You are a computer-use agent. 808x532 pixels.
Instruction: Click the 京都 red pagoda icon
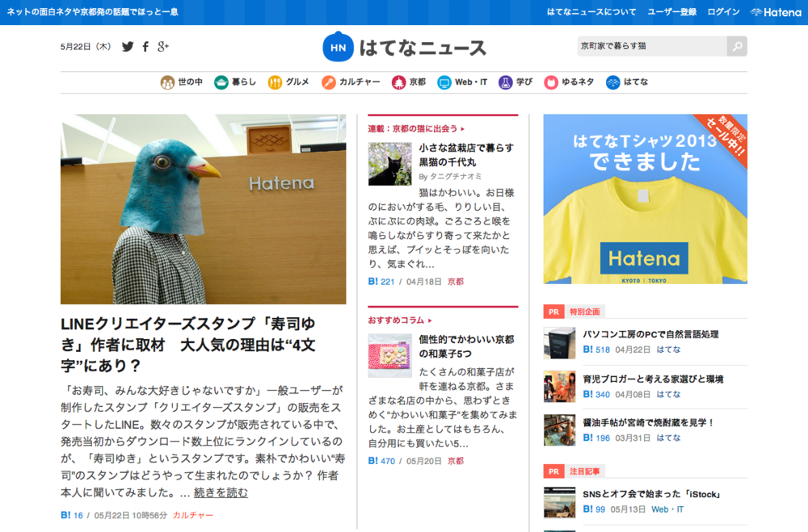[x=398, y=82]
